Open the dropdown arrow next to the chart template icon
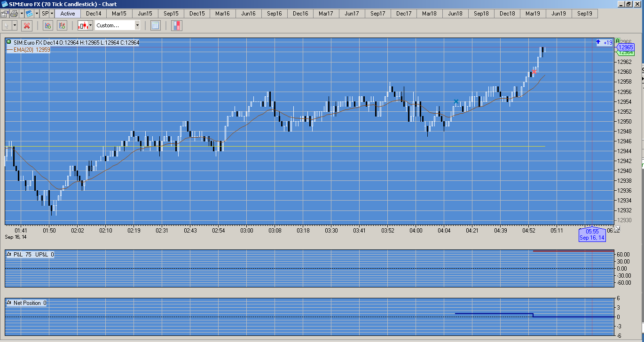Image resolution: width=644 pixels, height=342 pixels. [x=37, y=14]
